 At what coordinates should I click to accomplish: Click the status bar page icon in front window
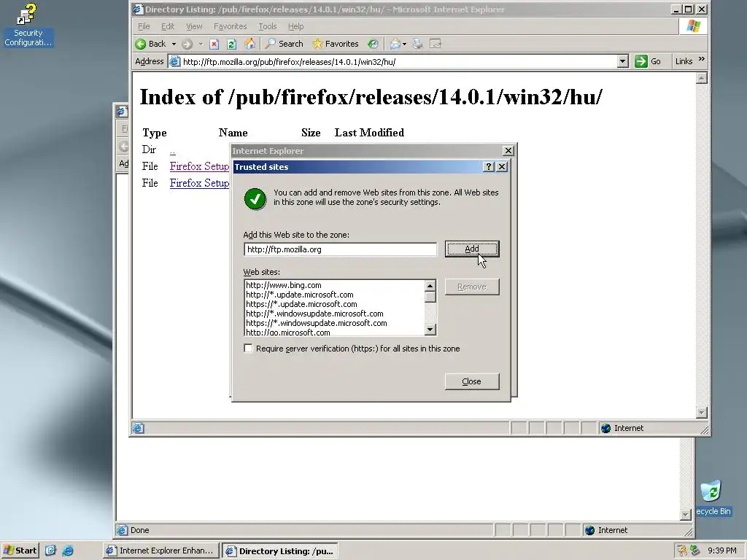138,428
